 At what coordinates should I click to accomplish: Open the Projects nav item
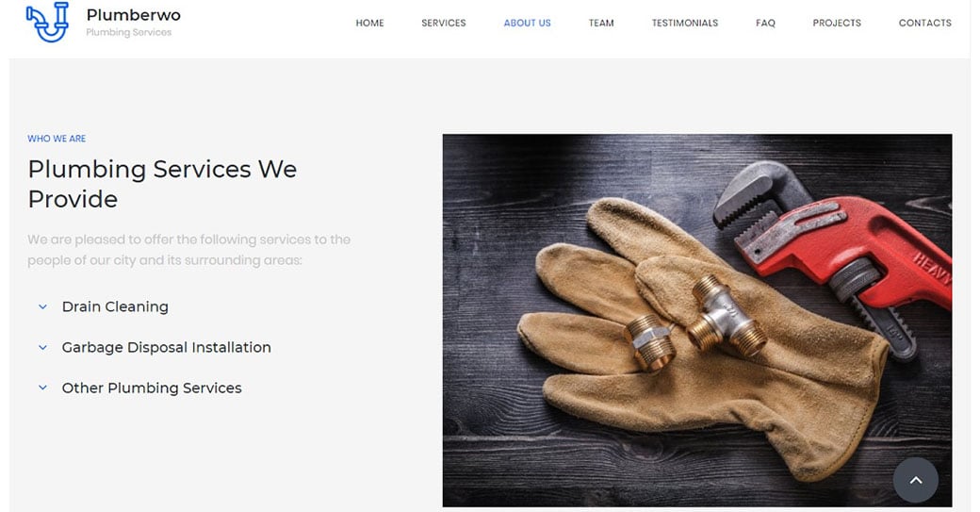(x=837, y=24)
